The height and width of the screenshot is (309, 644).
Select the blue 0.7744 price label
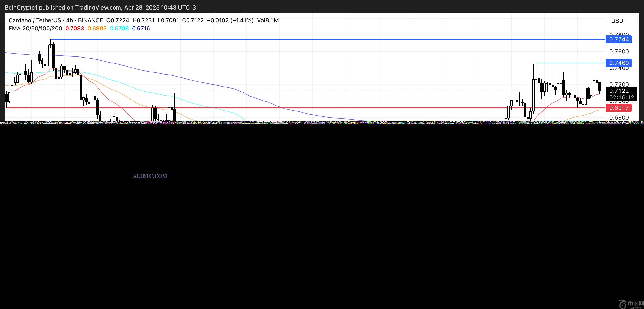619,39
